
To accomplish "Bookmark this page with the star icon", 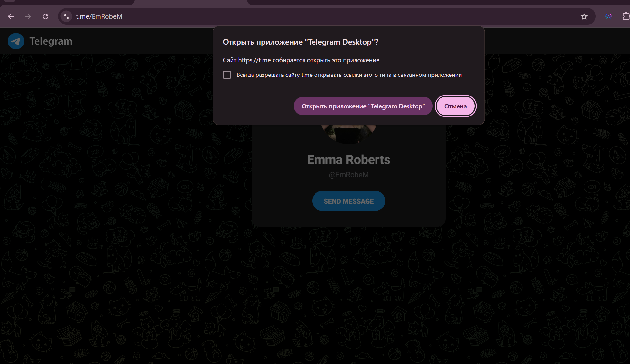I will pyautogui.click(x=584, y=16).
